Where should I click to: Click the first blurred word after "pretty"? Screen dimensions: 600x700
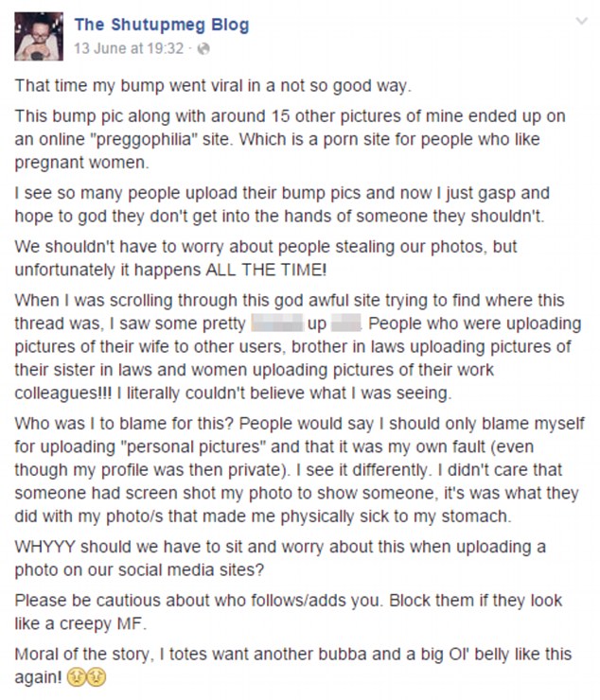[x=277, y=324]
